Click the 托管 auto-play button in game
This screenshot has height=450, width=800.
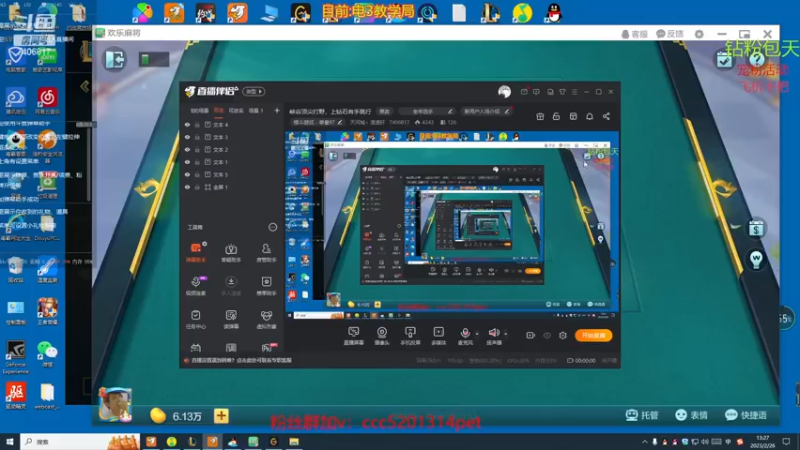pos(642,415)
